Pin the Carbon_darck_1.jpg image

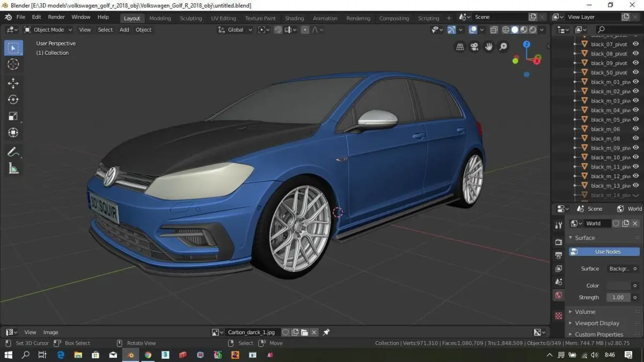pyautogui.click(x=326, y=332)
